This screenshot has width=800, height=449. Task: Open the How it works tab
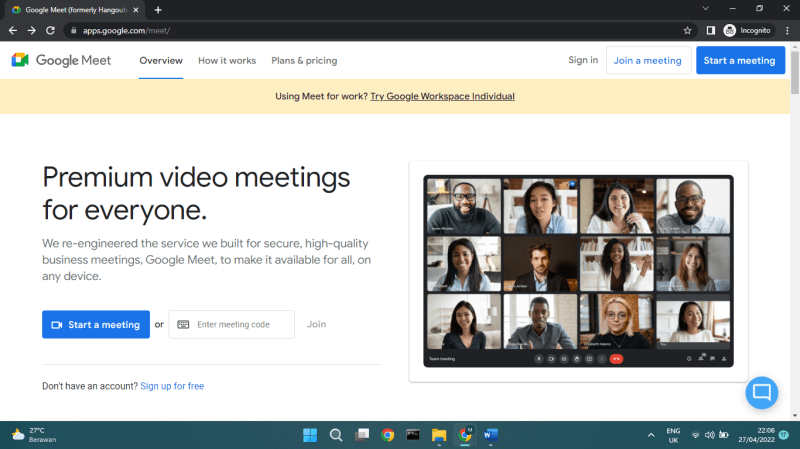click(227, 60)
